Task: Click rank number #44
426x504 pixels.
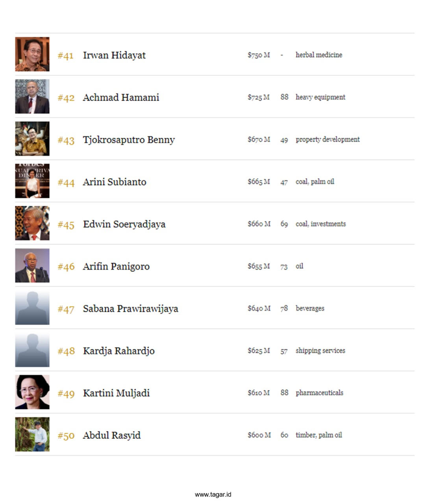Action: (x=66, y=182)
